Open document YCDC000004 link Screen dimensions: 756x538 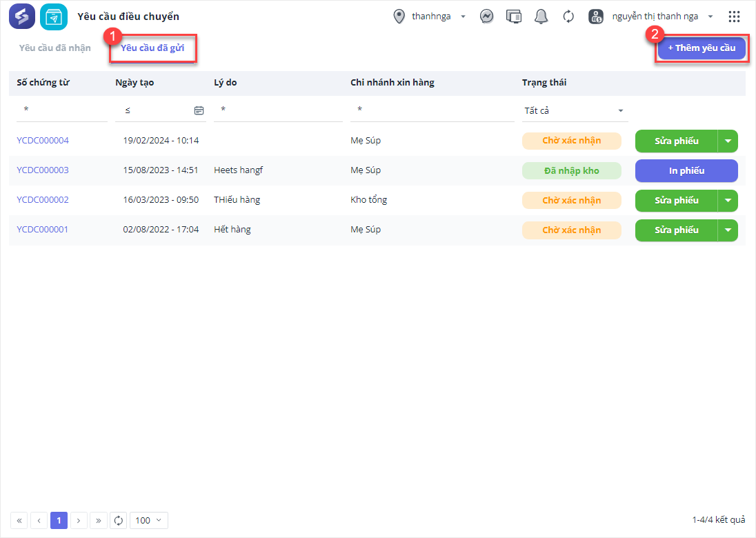coord(43,140)
